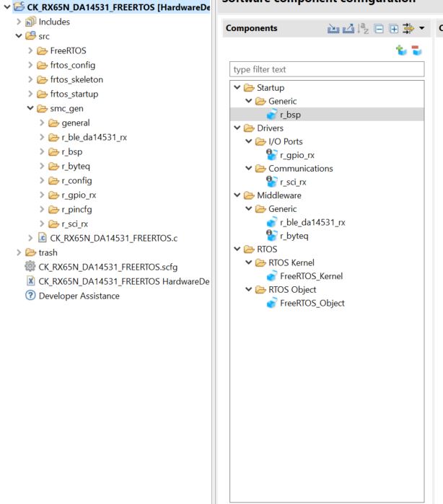Viewport: 443px width, 504px height.
Task: Expand the trash folder
Action: click(19, 252)
